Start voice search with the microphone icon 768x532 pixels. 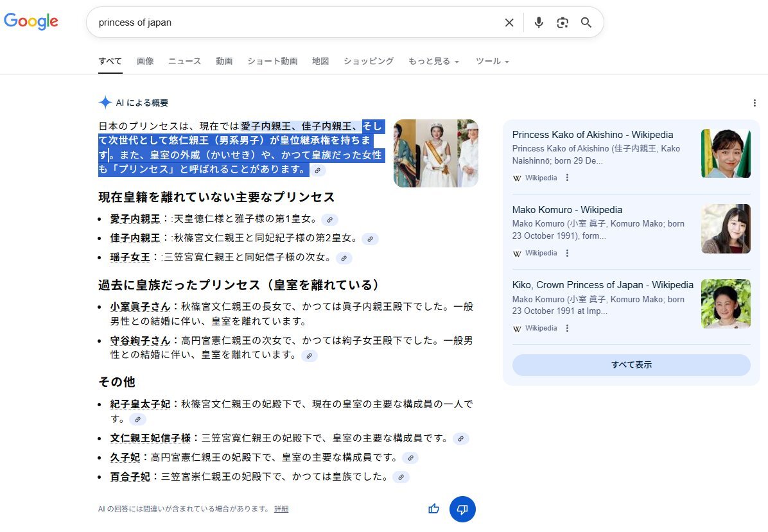(x=539, y=22)
